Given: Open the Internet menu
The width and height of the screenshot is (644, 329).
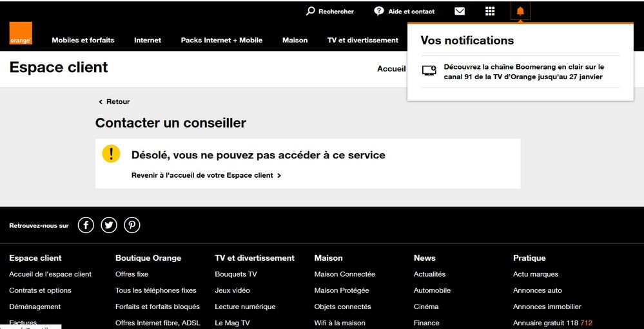Looking at the screenshot, I should [148, 40].
